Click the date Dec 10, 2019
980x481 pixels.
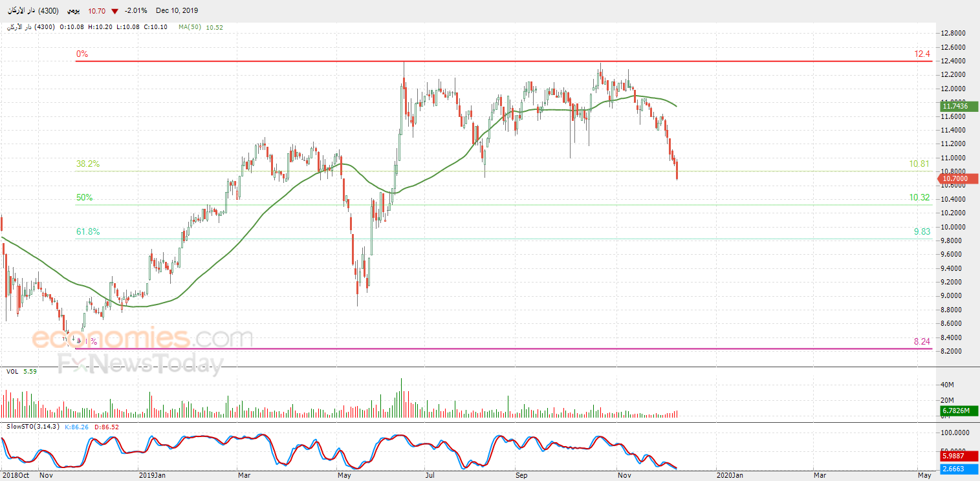pyautogui.click(x=177, y=11)
